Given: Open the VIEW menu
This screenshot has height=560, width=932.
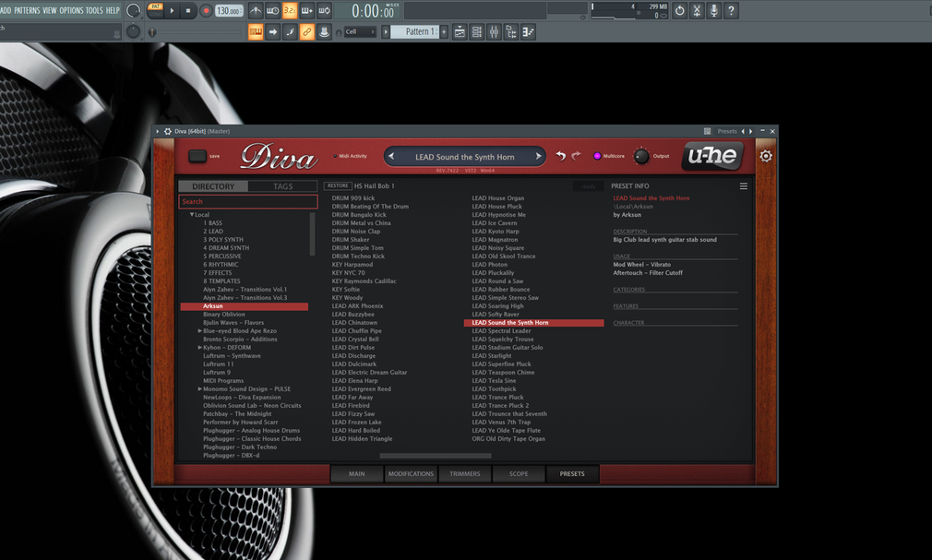Looking at the screenshot, I should pos(50,10).
